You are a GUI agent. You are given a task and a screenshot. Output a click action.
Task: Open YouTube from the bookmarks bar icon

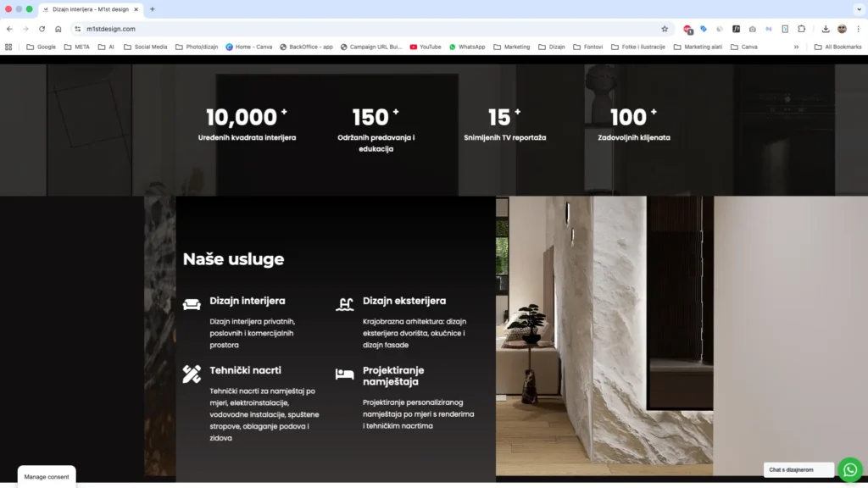415,47
